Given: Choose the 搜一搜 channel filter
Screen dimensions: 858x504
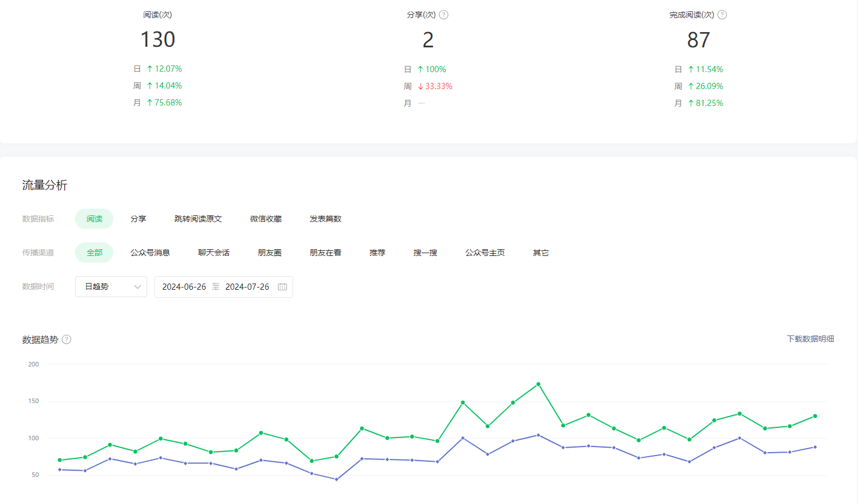Looking at the screenshot, I should point(425,253).
